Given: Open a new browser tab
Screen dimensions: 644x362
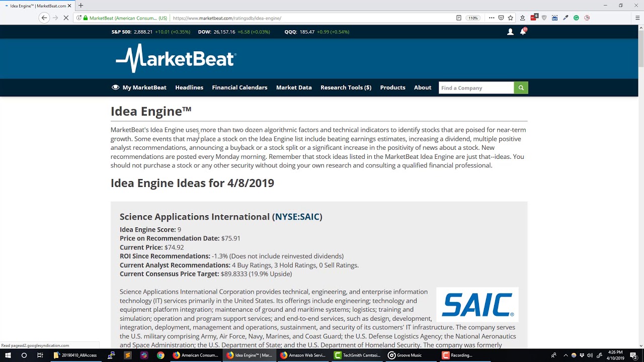Looking at the screenshot, I should [80, 6].
